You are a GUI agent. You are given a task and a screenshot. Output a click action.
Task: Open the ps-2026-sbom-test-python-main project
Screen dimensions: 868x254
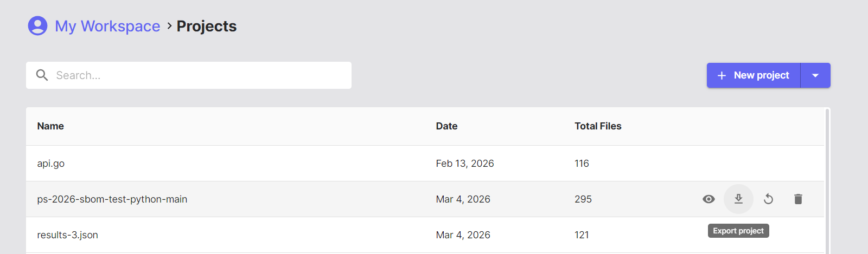point(112,199)
